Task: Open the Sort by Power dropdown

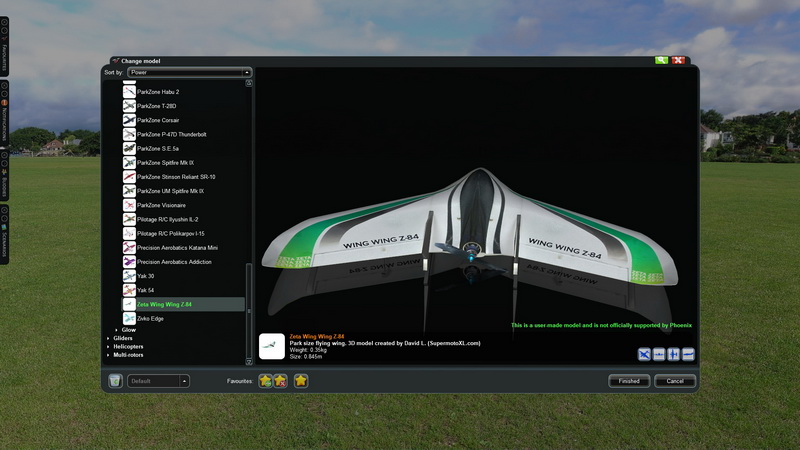Action: click(189, 72)
